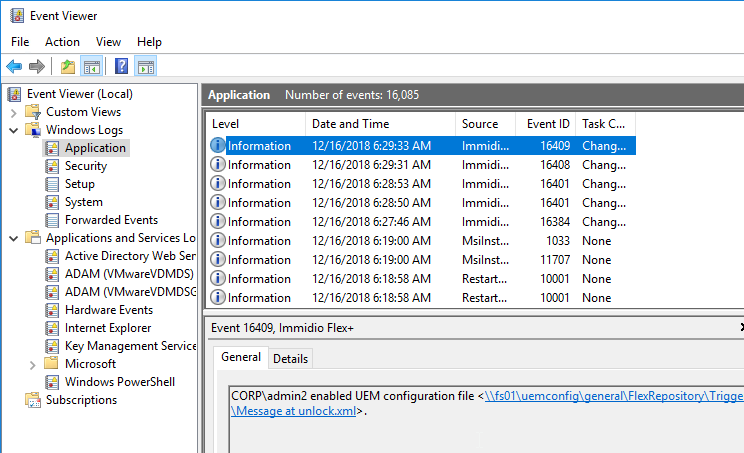Click the Event ID 11707 cell
744x453 pixels.
554,259
